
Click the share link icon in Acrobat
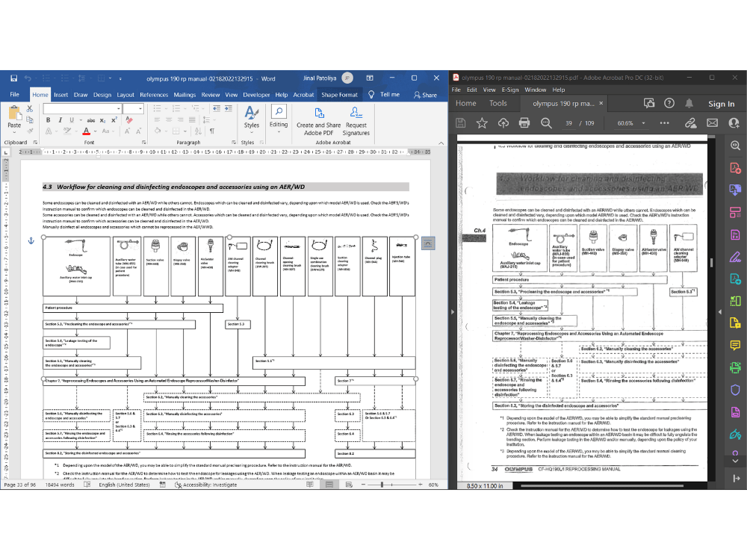[x=690, y=123]
